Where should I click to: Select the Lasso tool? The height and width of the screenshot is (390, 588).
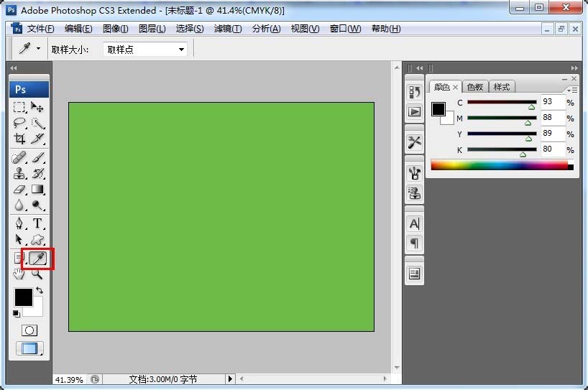click(20, 123)
